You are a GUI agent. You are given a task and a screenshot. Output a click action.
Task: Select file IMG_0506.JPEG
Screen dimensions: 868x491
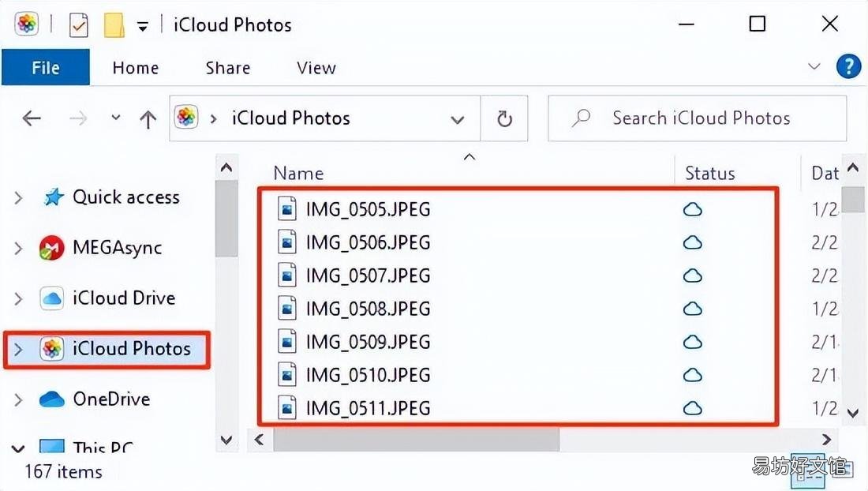[x=369, y=242]
